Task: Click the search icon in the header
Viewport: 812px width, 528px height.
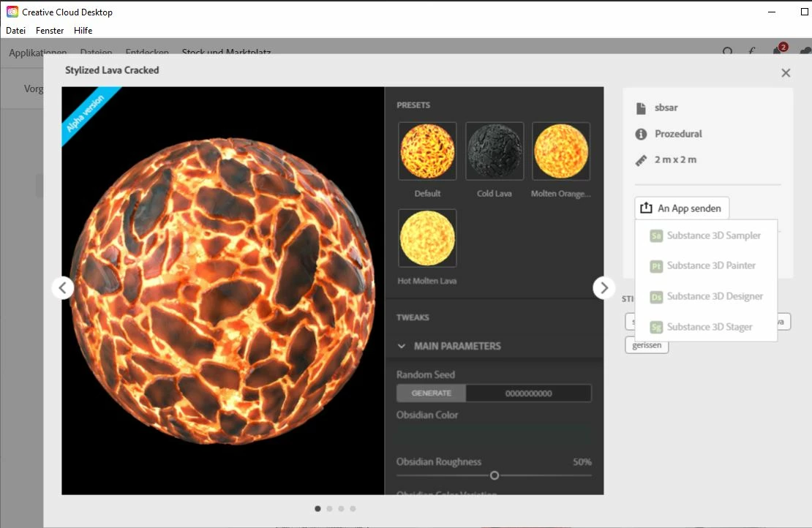Action: [x=728, y=51]
